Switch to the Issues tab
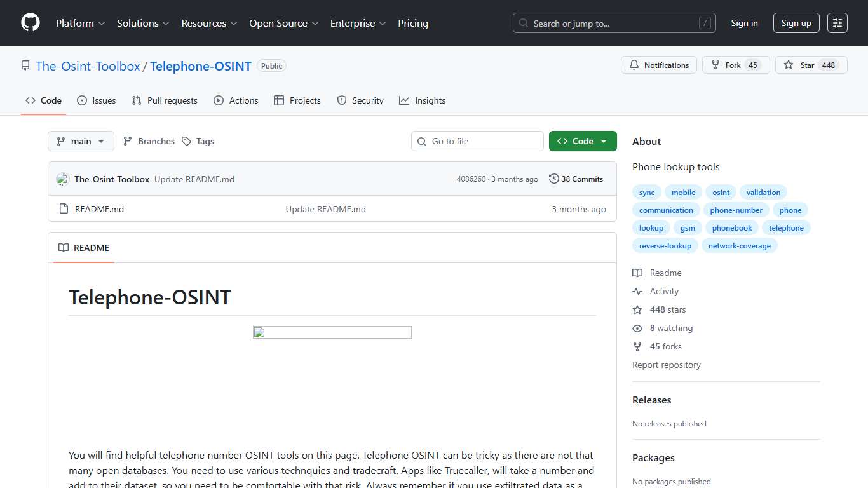 coord(96,100)
